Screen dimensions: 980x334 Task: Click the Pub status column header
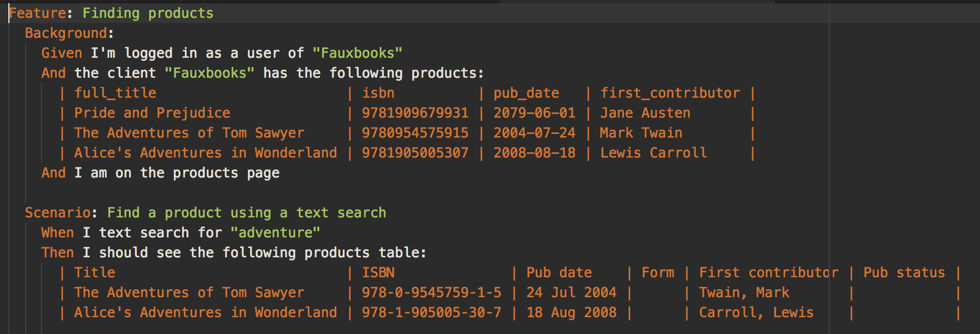click(904, 273)
